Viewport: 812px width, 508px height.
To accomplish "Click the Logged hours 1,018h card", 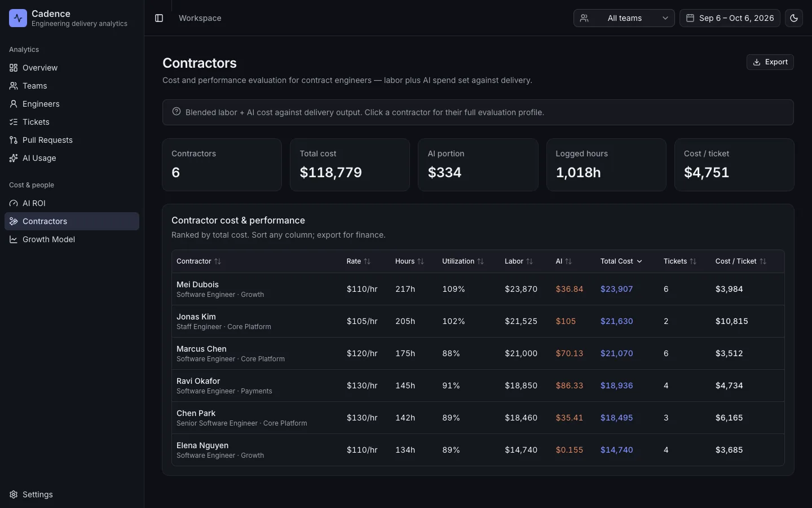I will (606, 165).
